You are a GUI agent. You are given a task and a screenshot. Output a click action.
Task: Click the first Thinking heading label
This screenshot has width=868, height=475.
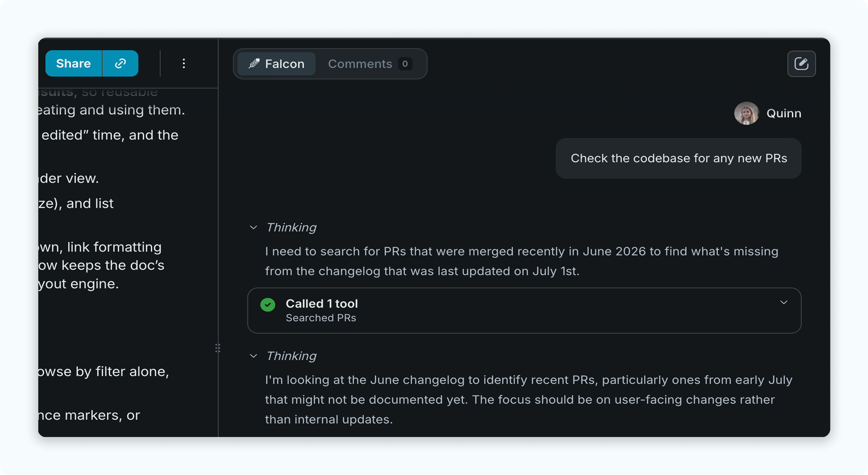click(x=291, y=228)
